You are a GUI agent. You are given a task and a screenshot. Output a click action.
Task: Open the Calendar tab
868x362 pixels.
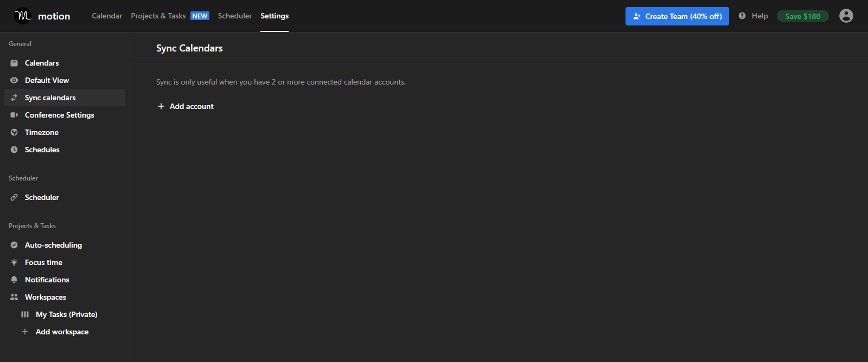(107, 16)
